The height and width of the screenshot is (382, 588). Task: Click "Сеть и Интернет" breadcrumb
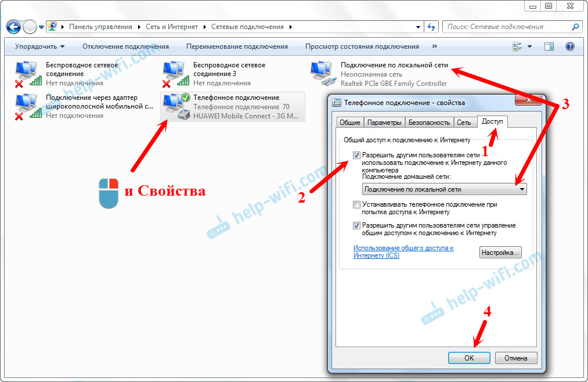tap(172, 27)
